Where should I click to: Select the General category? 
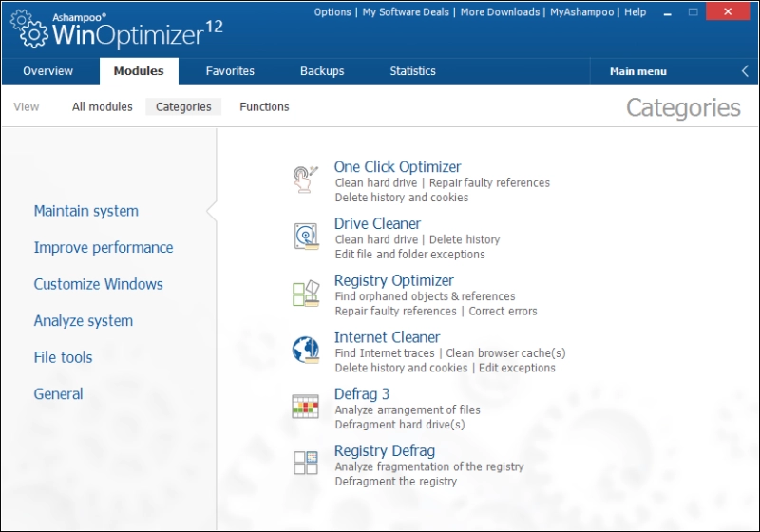coord(58,394)
